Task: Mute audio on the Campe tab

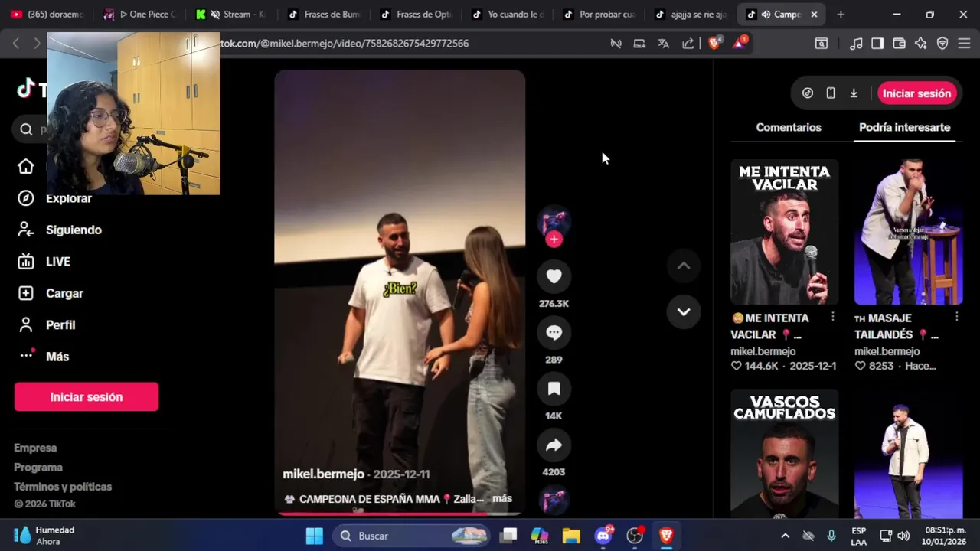Action: [x=766, y=15]
